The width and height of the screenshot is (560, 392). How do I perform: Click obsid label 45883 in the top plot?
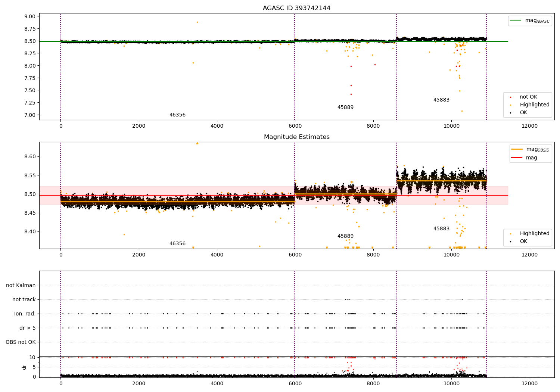coord(441,100)
